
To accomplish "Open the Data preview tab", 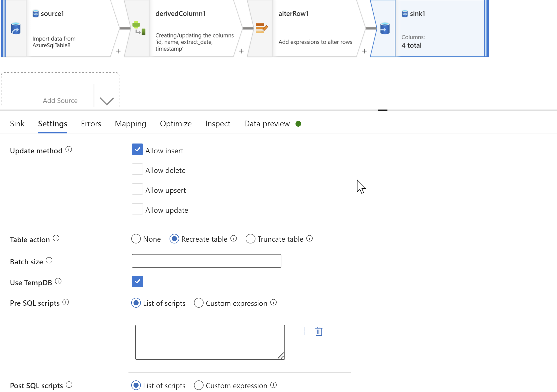I will 267,124.
